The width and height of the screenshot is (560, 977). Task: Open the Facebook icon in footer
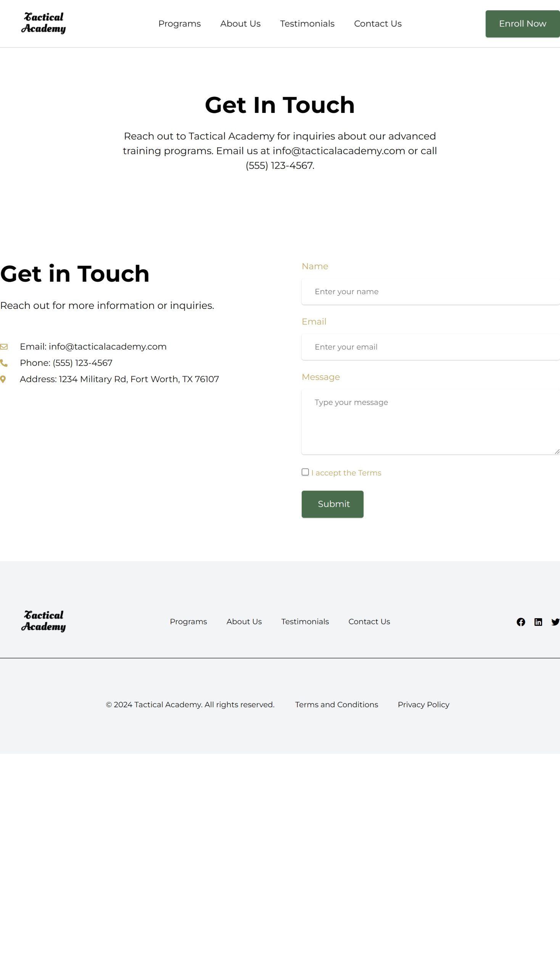(x=521, y=622)
